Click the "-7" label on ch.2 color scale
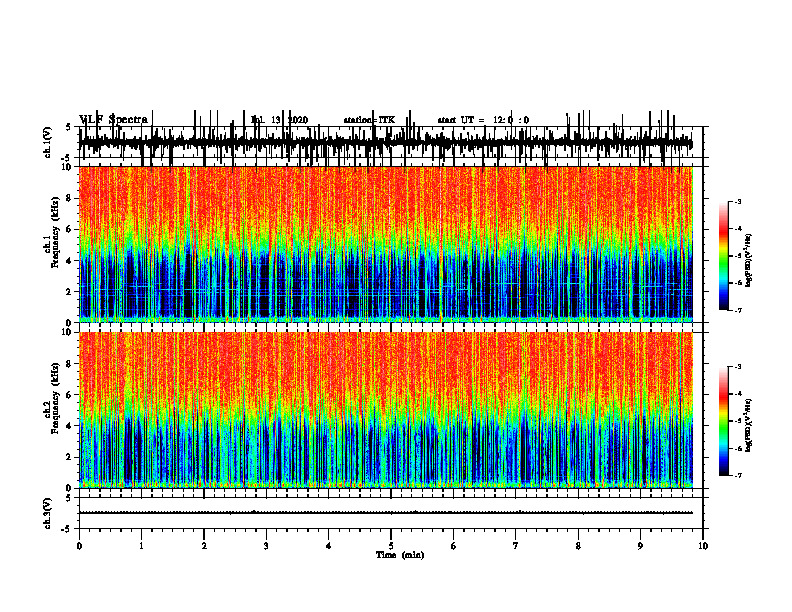792x612 pixels. pos(737,475)
